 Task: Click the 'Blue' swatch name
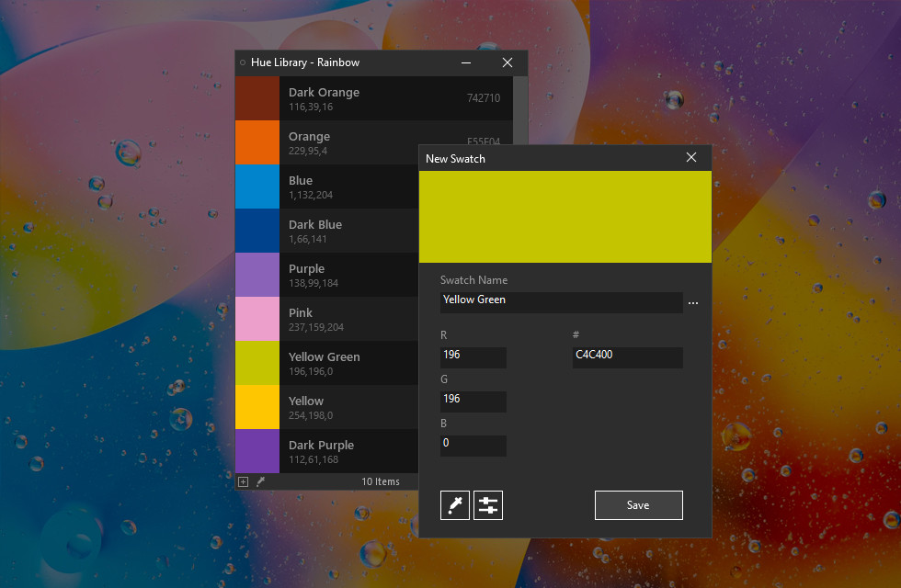click(301, 181)
